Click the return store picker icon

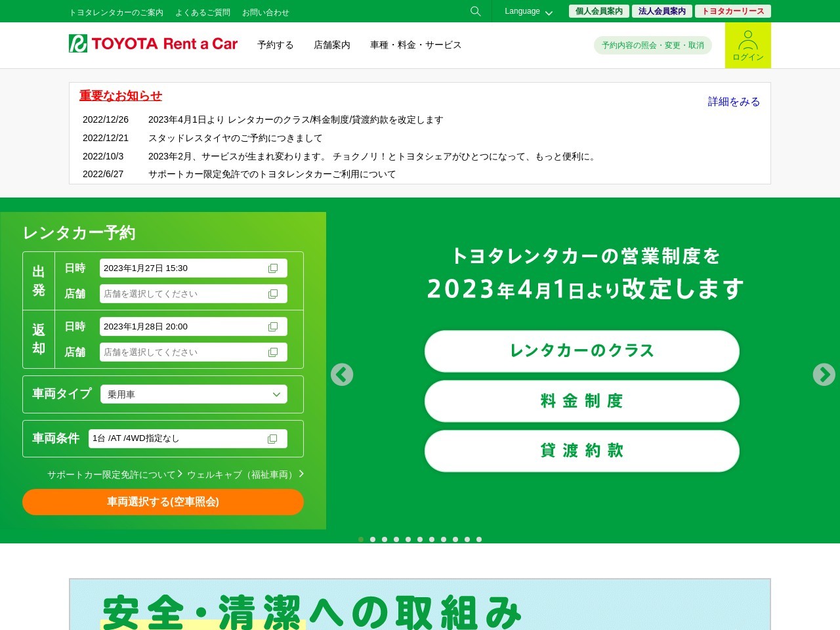pyautogui.click(x=273, y=352)
